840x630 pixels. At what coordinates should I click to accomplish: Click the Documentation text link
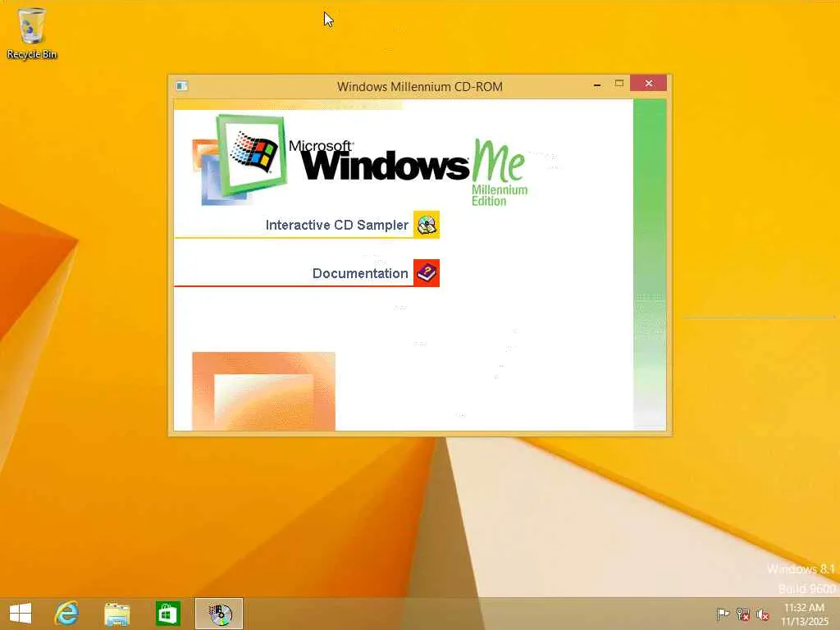(x=360, y=273)
